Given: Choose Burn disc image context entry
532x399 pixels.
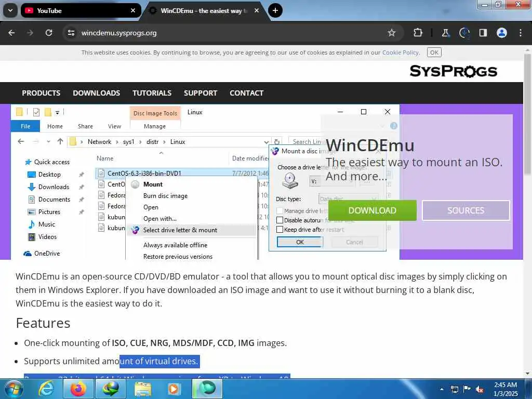Looking at the screenshot, I should pos(165,196).
